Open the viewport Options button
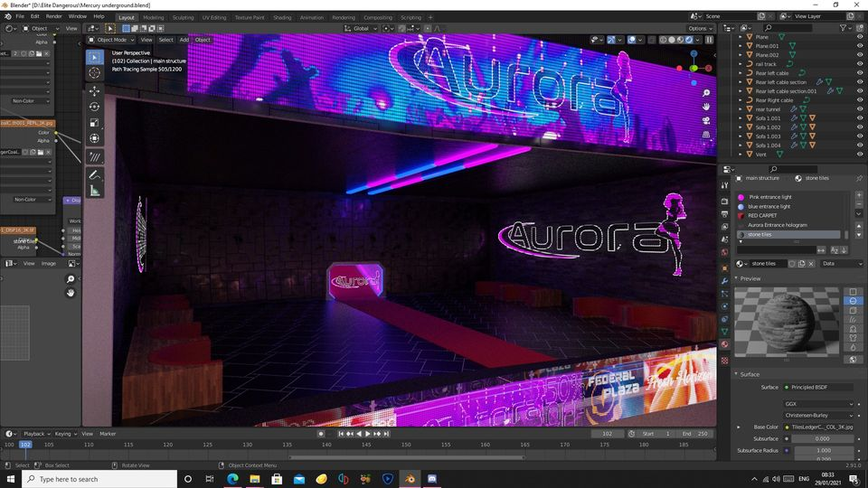 click(x=700, y=28)
